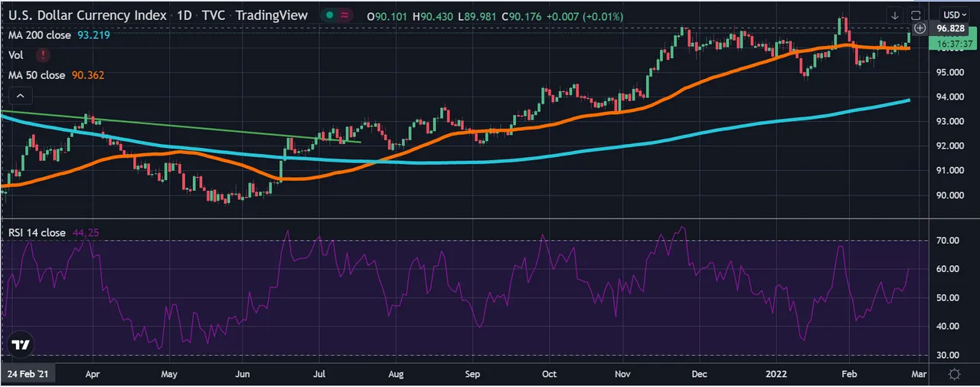Click the TradingView logo in chart corner
This screenshot has height=387, width=980.
21,346
